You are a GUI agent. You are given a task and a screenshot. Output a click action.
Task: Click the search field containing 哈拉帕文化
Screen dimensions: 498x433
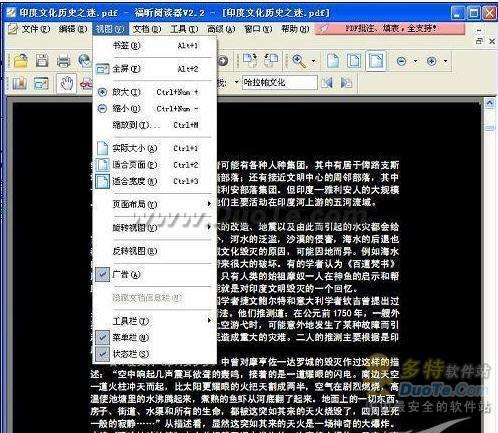(x=279, y=82)
